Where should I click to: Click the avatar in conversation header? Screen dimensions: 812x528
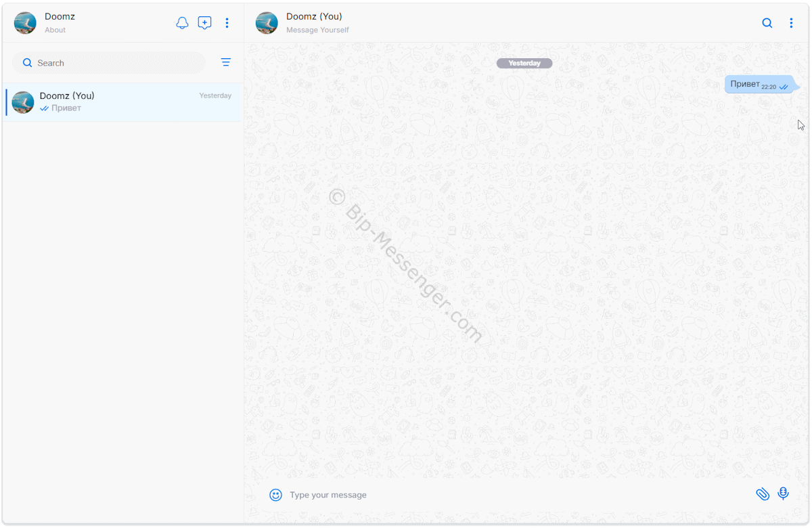pyautogui.click(x=267, y=23)
